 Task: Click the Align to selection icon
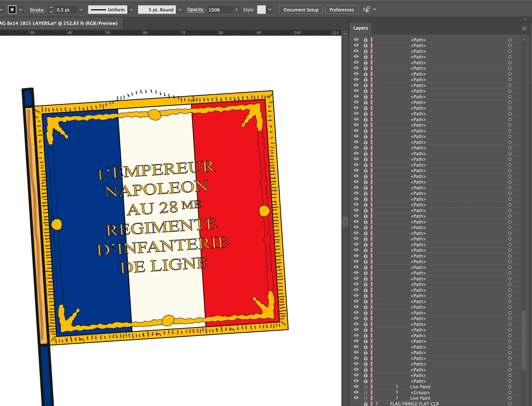click(x=366, y=9)
